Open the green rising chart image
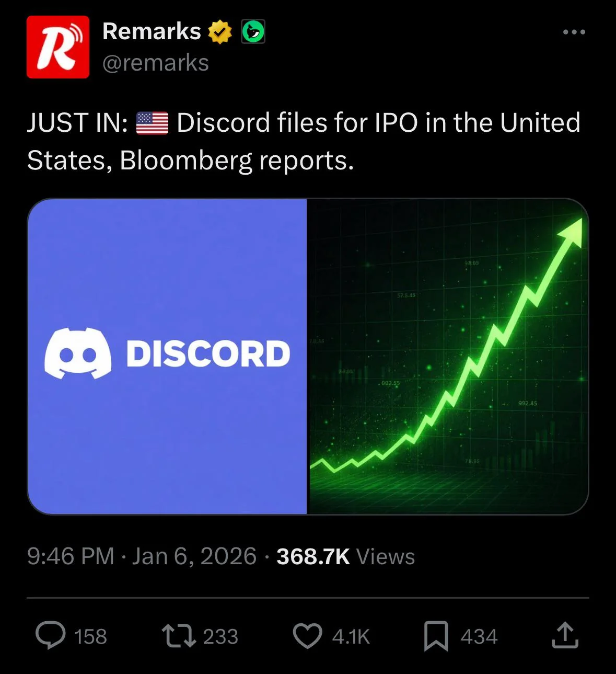 pos(447,356)
